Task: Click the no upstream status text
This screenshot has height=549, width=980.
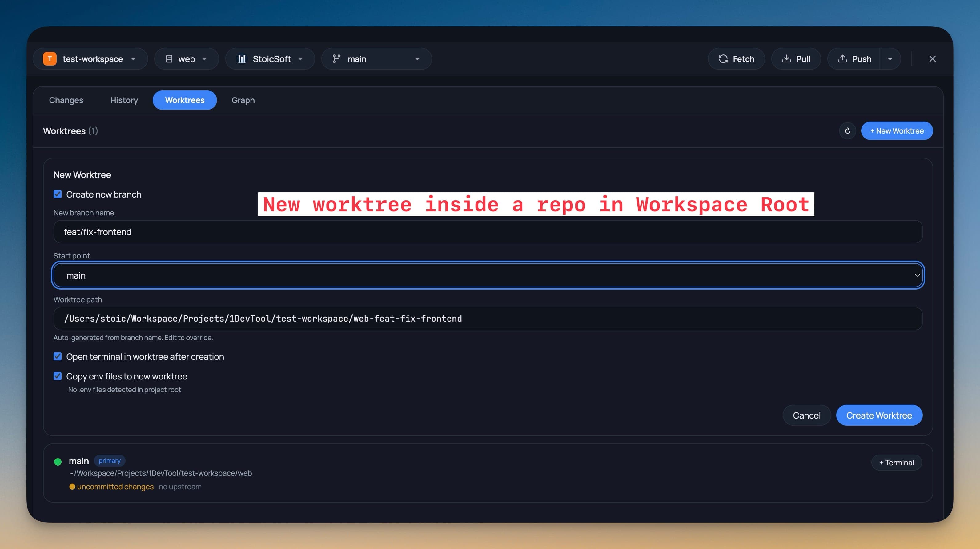Action: click(x=180, y=487)
